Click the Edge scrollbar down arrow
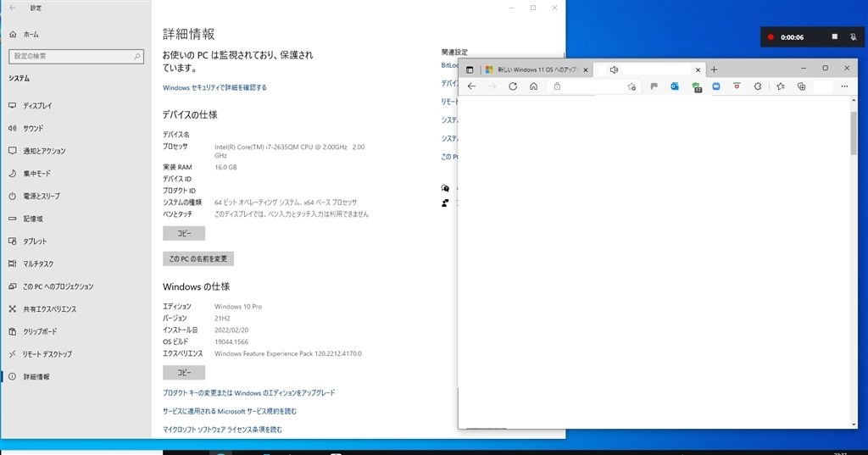Viewport: 868px width, 455px height. coord(854,424)
